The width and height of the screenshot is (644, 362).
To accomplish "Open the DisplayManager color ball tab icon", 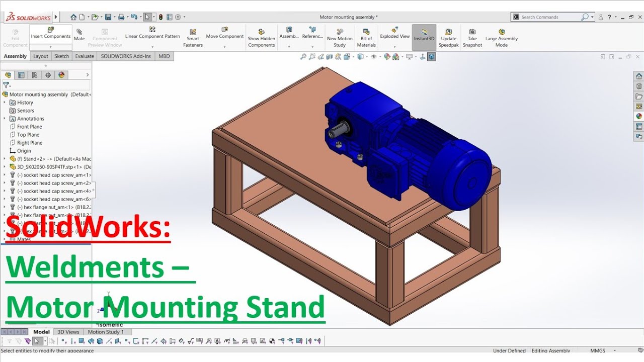I will tap(61, 75).
